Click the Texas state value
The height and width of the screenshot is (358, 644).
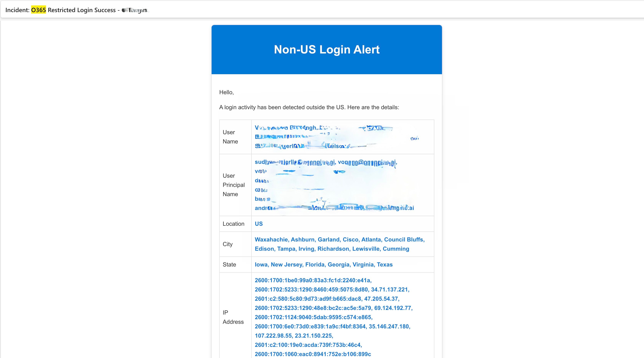(x=385, y=265)
